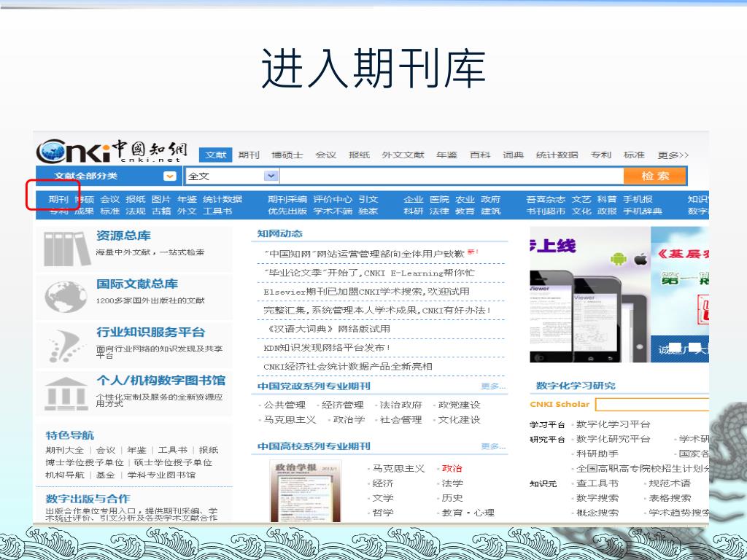Click the KDN知识发现网络平台发布 news item

328,348
